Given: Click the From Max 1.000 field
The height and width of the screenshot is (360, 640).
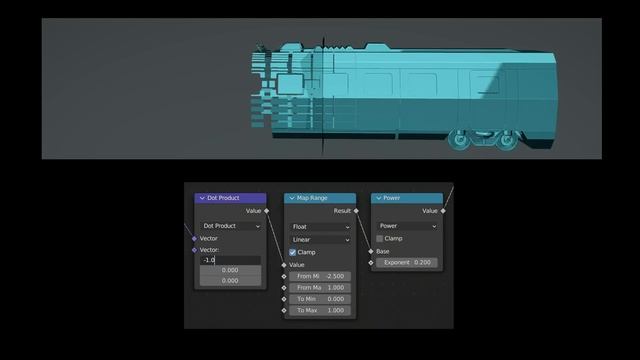Looking at the screenshot, I should point(320,288).
